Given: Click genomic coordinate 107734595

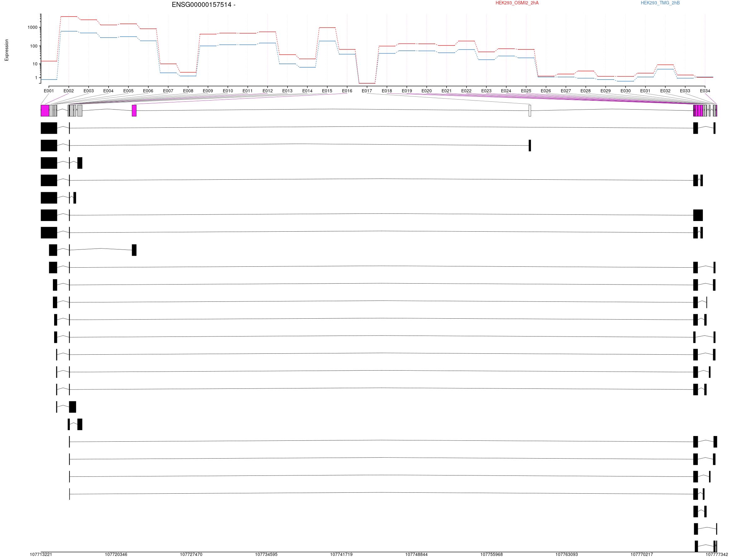Looking at the screenshot, I should point(266,555).
